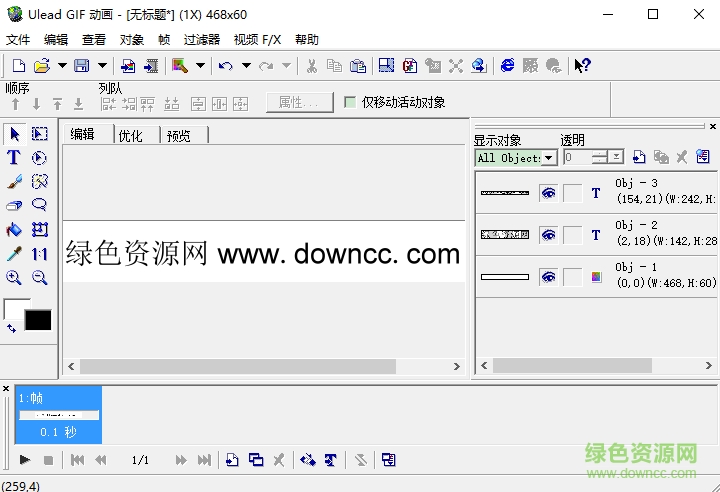This screenshot has height=492, width=720.
Task: Select the Obj - 3 layer row
Action: (596, 192)
